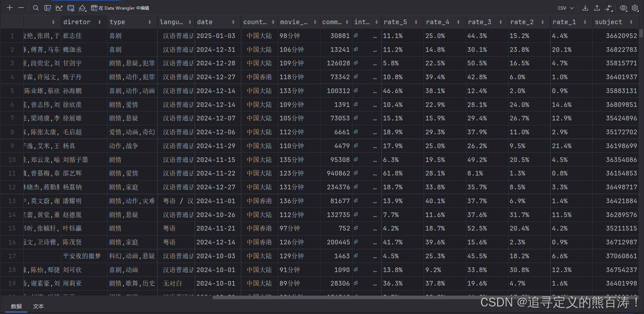Image resolution: width=644 pixels, height=314 pixels.
Task: Show the chart view icon
Action: pyautogui.click(x=59, y=8)
